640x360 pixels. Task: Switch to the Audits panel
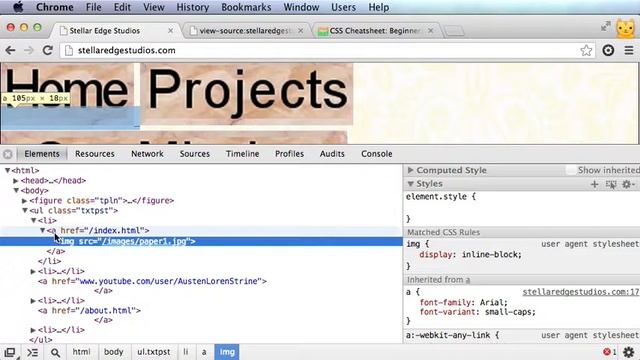[x=332, y=154]
